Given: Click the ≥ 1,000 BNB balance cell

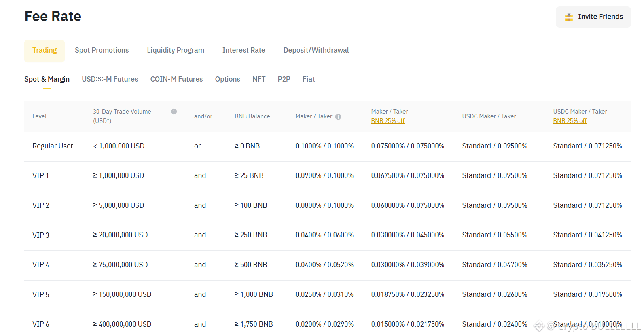Looking at the screenshot, I should point(254,294).
